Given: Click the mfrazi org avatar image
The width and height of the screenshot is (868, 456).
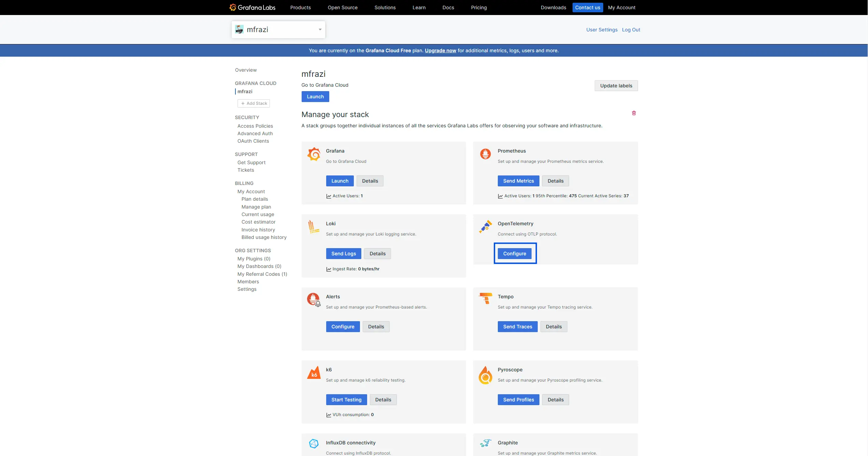Looking at the screenshot, I should pos(239,29).
